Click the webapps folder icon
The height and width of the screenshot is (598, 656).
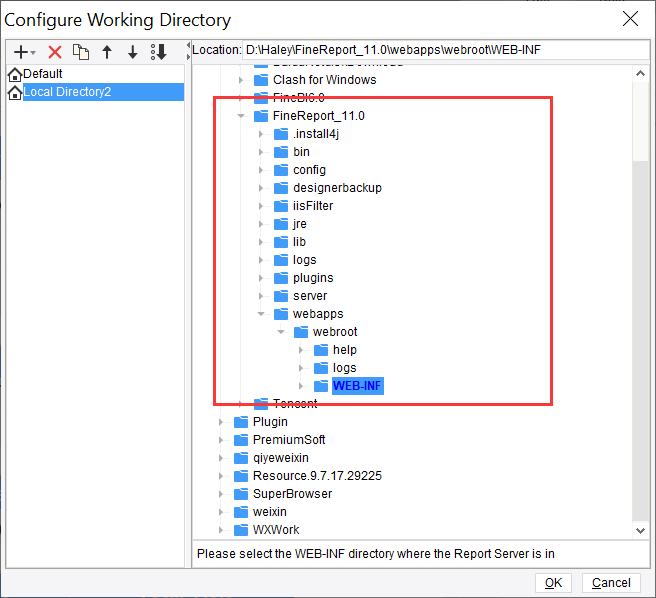click(281, 313)
